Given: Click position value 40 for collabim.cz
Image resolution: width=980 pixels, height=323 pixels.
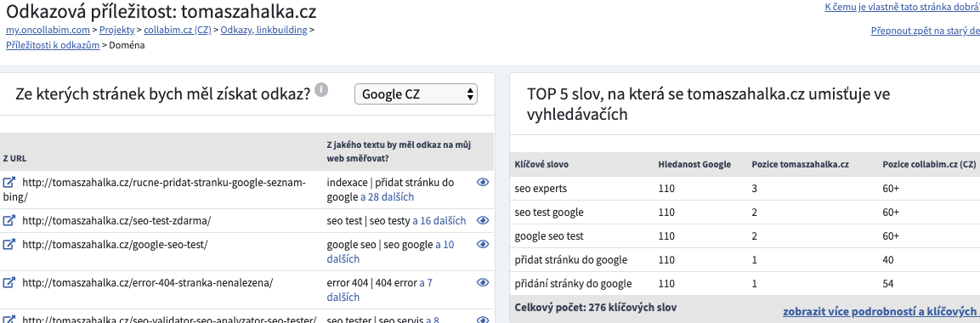Looking at the screenshot, I should coord(887,259).
